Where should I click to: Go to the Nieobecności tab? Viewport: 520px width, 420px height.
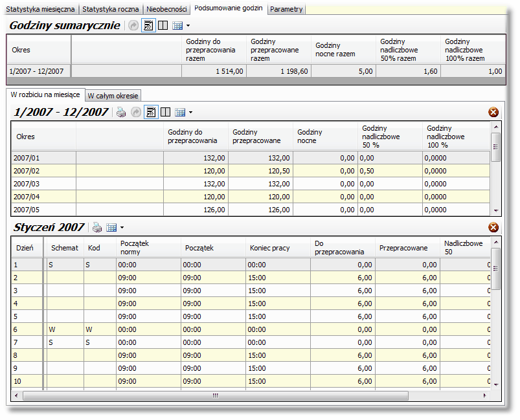166,9
